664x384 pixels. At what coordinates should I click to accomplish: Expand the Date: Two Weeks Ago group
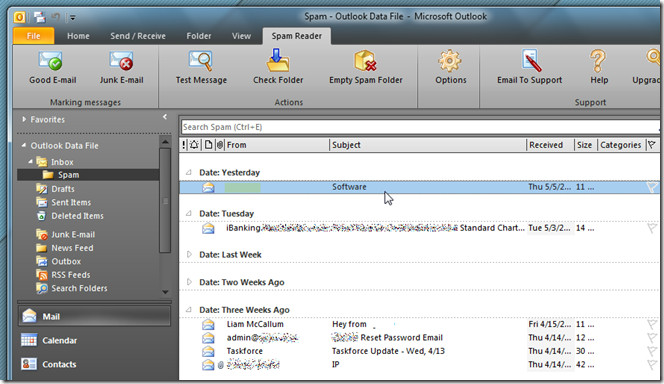pyautogui.click(x=189, y=282)
